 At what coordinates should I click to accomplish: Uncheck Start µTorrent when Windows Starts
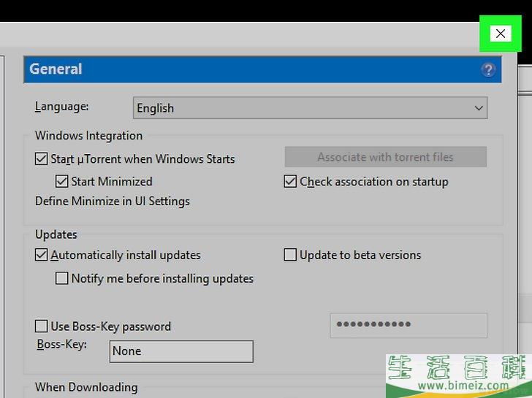[42, 158]
